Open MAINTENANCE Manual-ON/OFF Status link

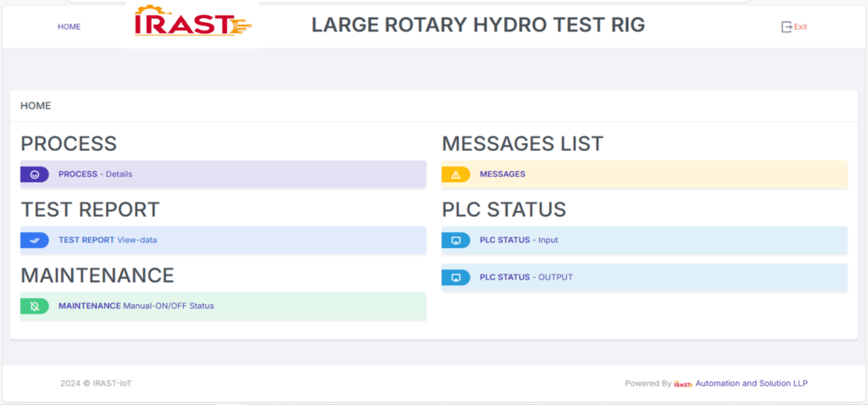tap(136, 306)
